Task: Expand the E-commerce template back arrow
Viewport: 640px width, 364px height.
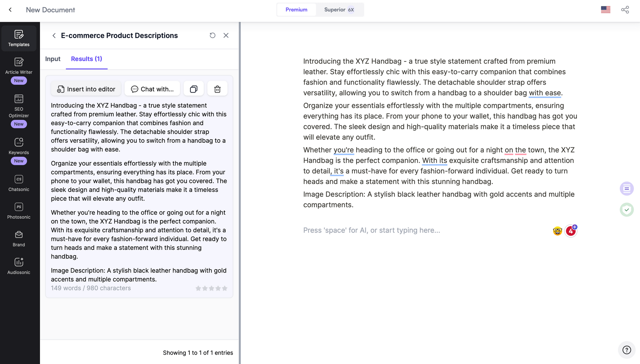Action: point(53,35)
